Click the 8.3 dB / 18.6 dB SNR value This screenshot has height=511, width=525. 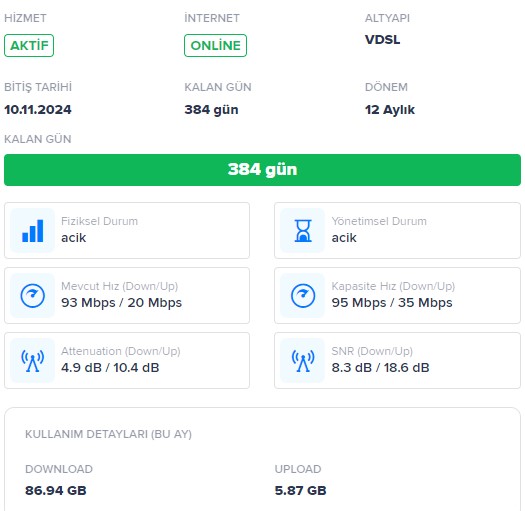point(380,368)
